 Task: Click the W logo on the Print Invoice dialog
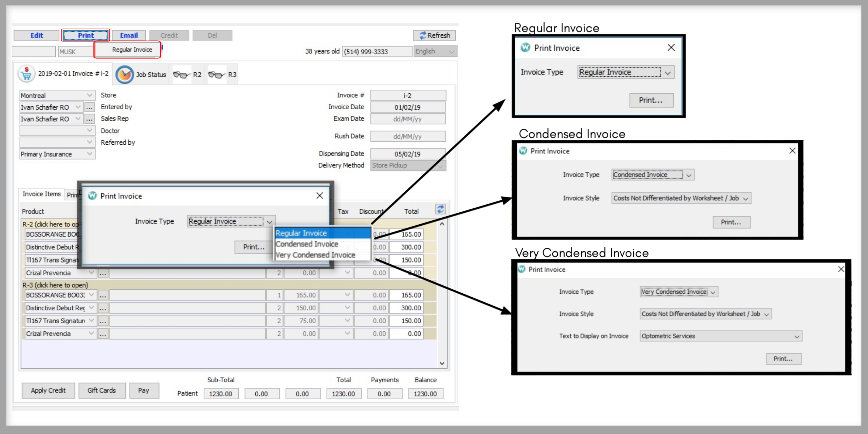tap(92, 196)
